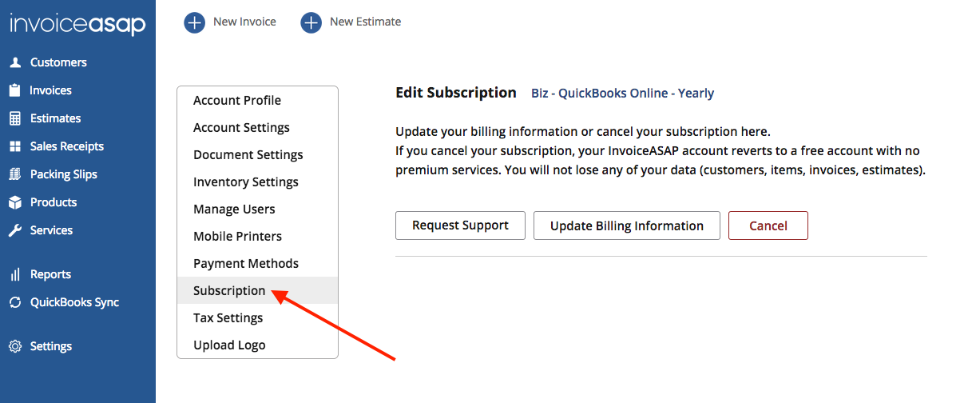980x403 pixels.
Task: Click the Sales Receipts grid icon
Action: (15, 146)
